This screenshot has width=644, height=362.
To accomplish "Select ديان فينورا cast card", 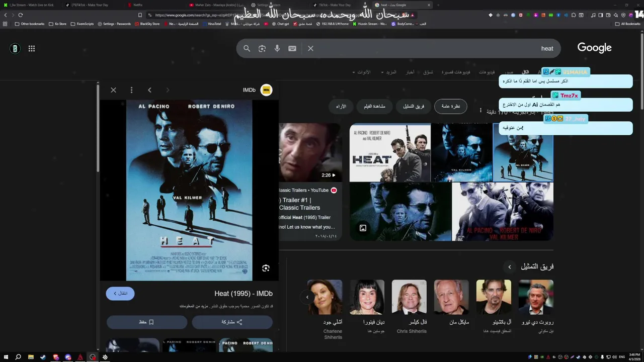I will [x=367, y=307].
